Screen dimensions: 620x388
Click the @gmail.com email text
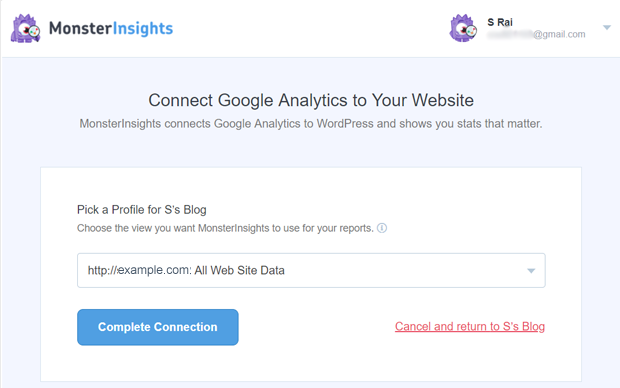tap(559, 34)
